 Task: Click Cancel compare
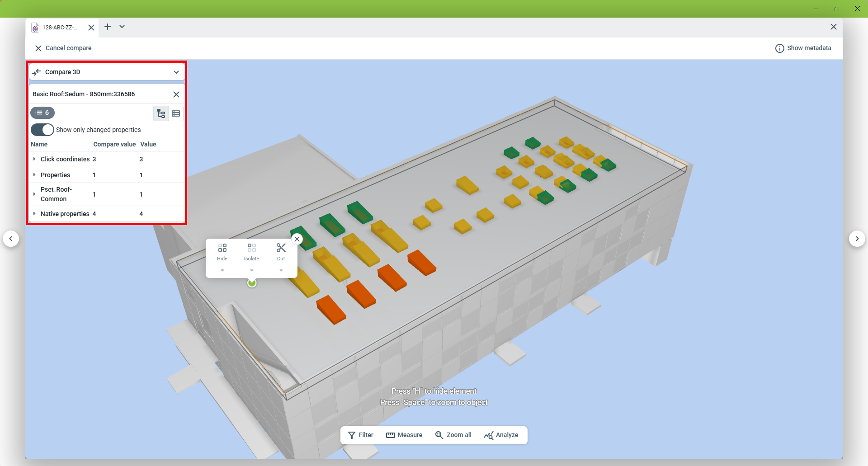click(x=63, y=48)
